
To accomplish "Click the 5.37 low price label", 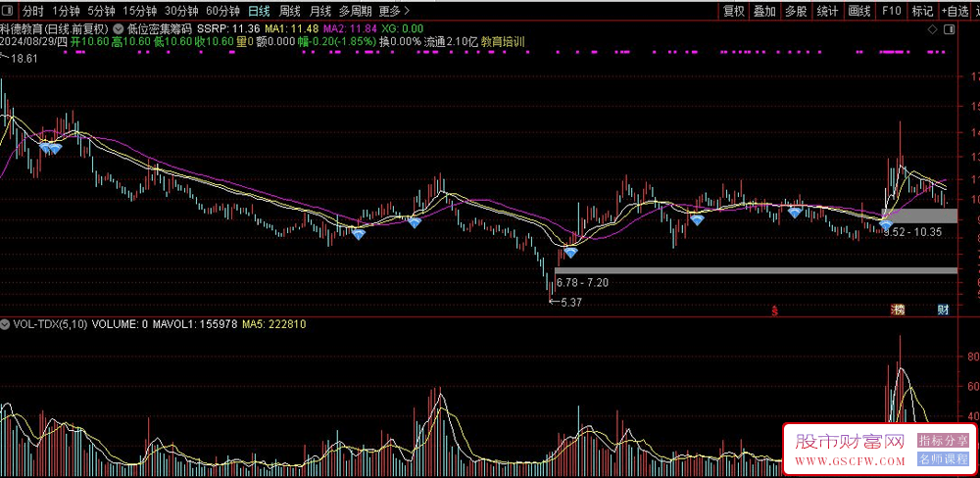I will (x=573, y=303).
